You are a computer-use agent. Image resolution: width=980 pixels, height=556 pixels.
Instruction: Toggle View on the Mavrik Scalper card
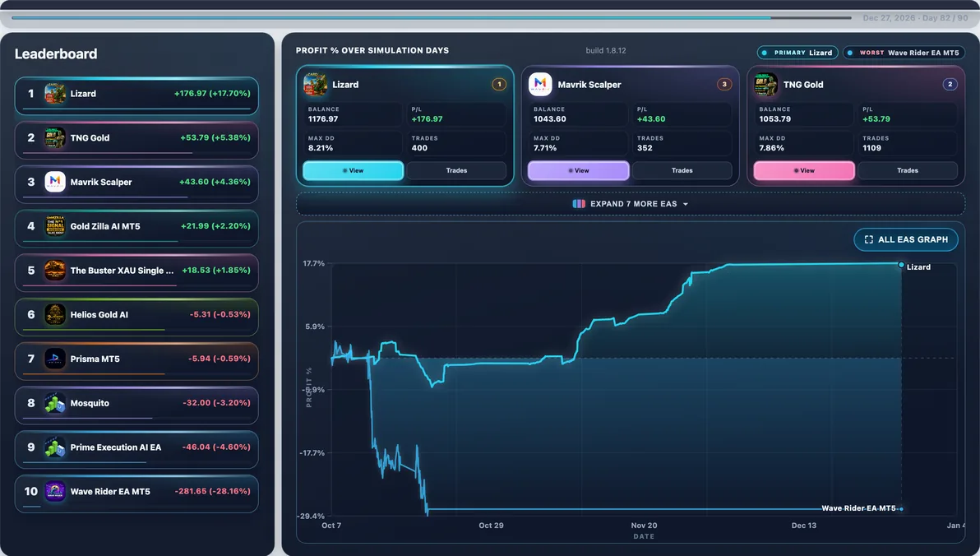[579, 171]
